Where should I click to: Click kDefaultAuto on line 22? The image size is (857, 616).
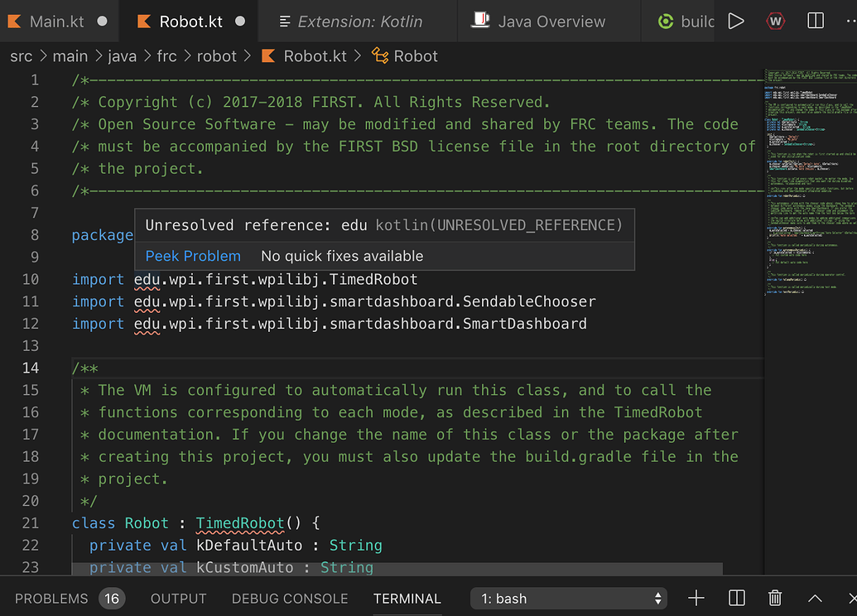[249, 545]
